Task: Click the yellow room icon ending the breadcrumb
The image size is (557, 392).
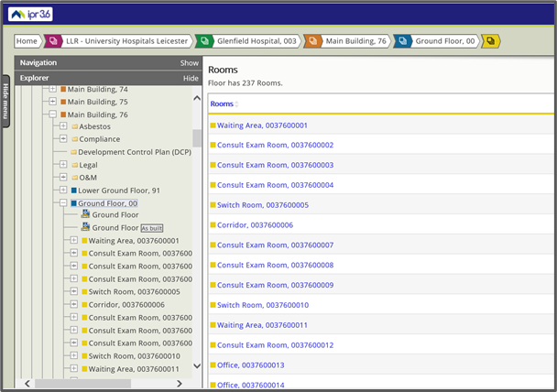Action: pyautogui.click(x=492, y=41)
